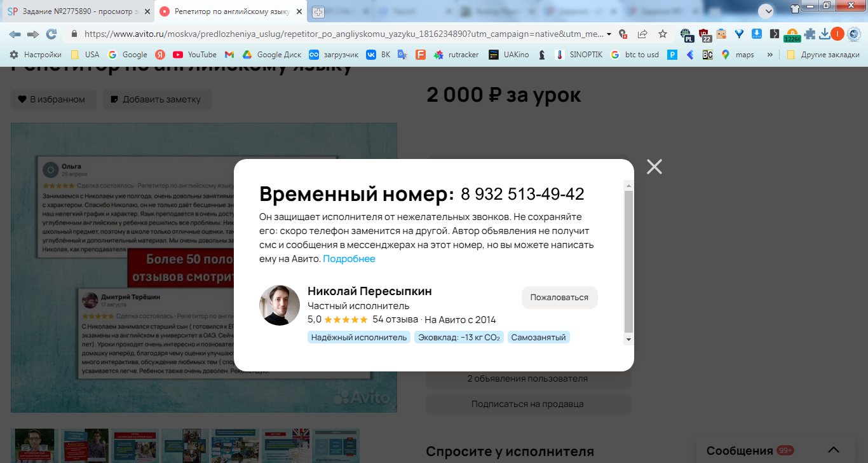The image size is (868, 463).
Task: Open the tab search dropdown chevron
Action: (x=766, y=11)
